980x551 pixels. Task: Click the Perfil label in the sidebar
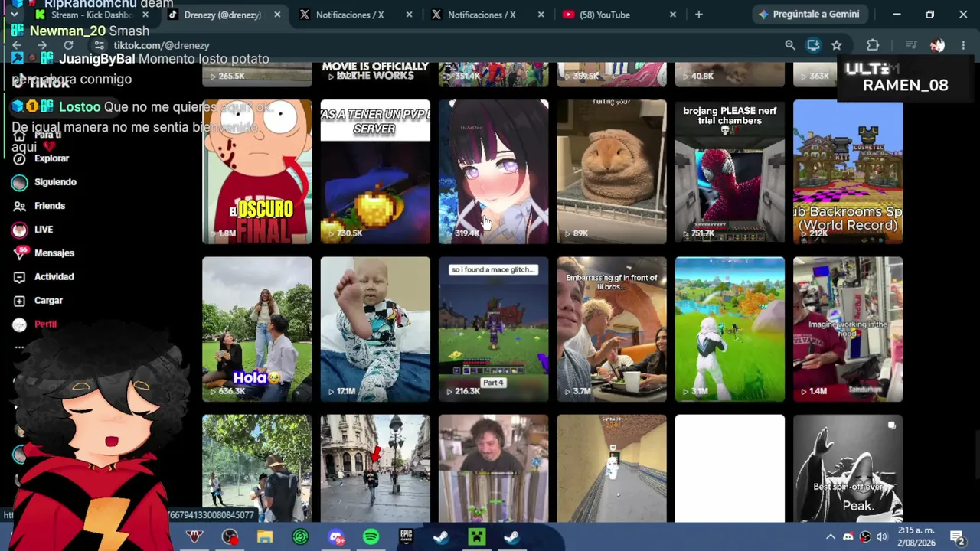pos(45,324)
